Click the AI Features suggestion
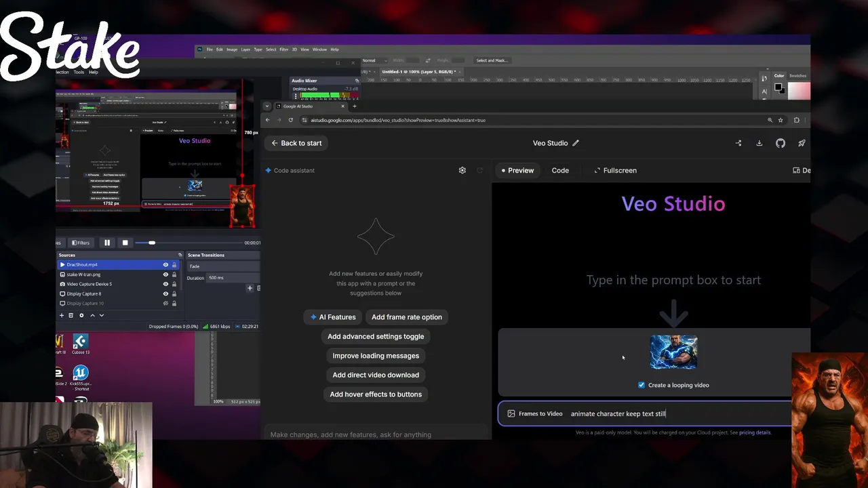 click(x=333, y=317)
